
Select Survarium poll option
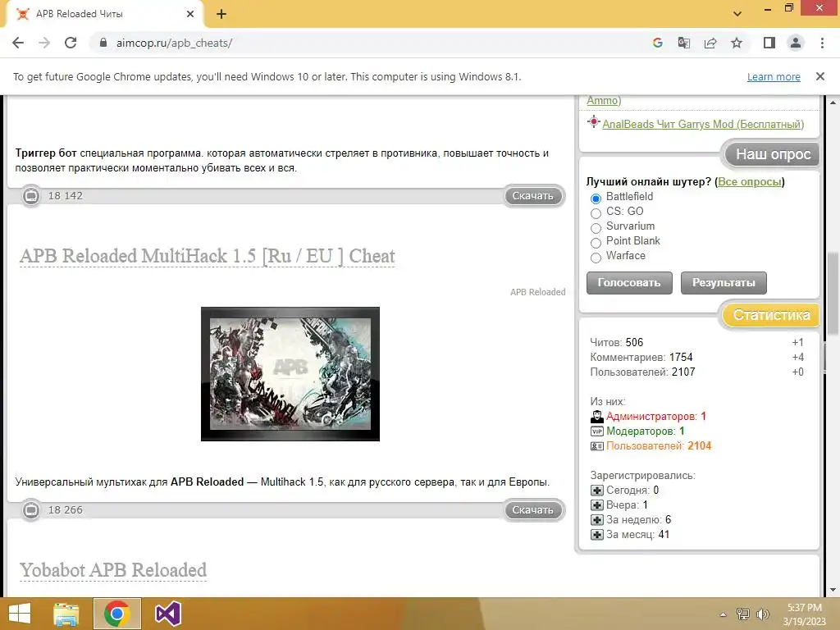[596, 228]
